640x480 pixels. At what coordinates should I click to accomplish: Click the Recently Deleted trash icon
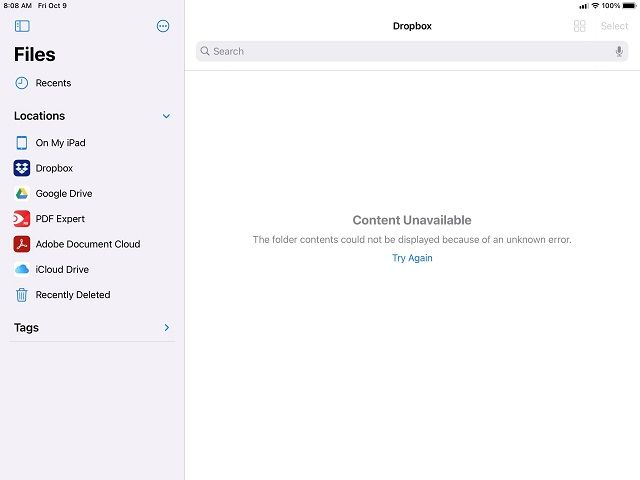point(22,295)
